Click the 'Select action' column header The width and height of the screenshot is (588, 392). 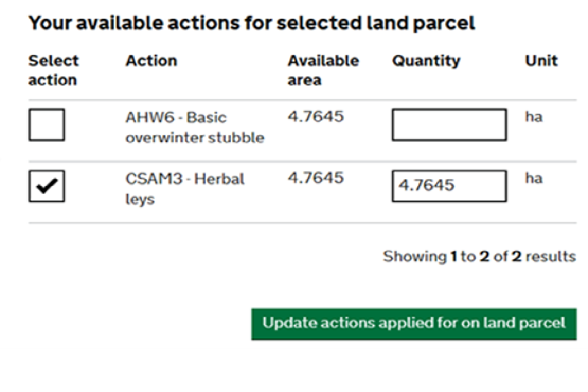pos(53,70)
